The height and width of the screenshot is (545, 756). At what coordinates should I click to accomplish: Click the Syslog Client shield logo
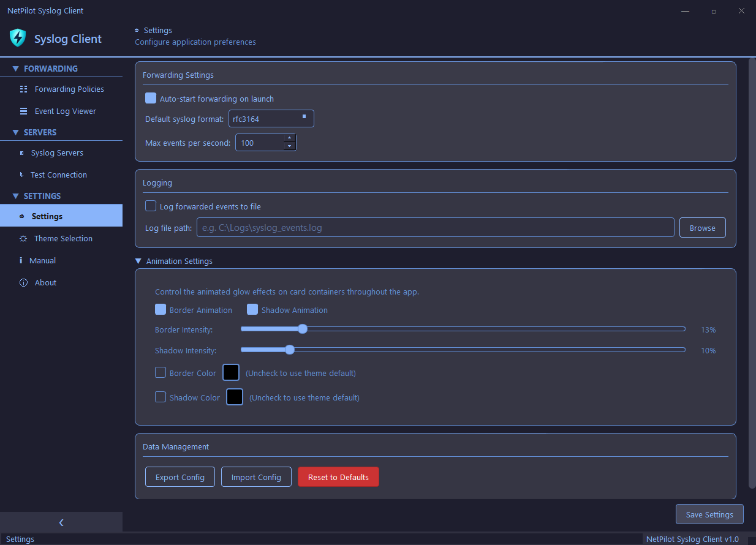click(18, 38)
